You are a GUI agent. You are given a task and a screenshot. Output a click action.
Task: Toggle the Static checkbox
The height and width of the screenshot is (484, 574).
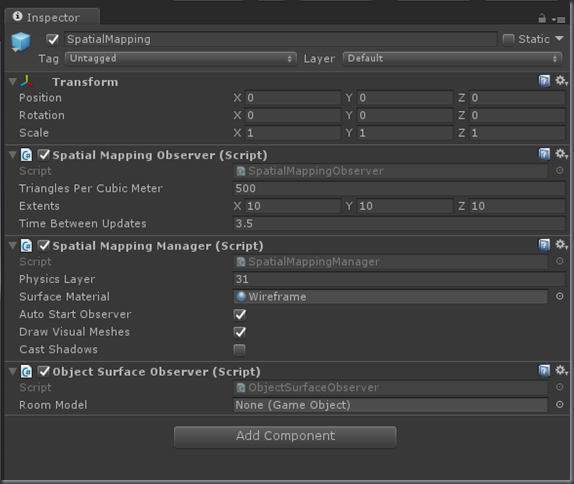click(508, 40)
